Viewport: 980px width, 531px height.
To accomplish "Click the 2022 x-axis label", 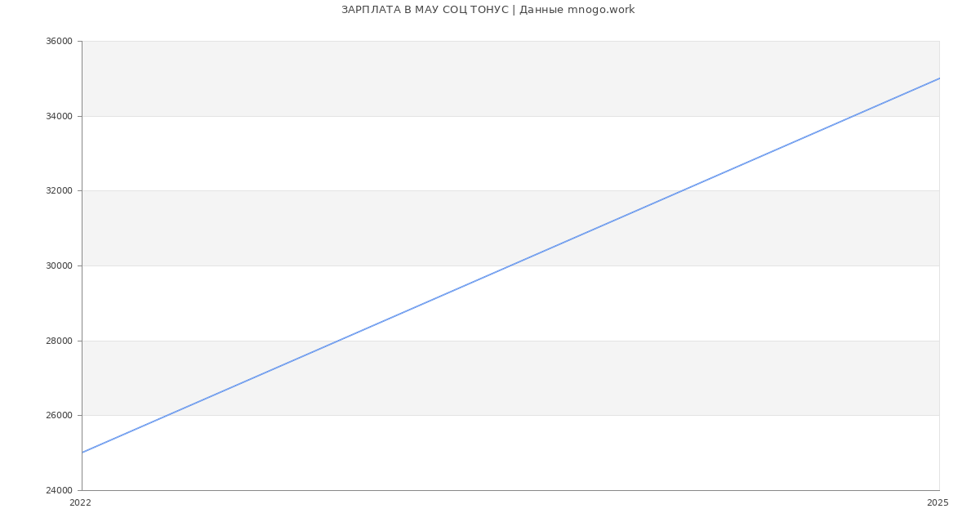I will click(x=80, y=502).
